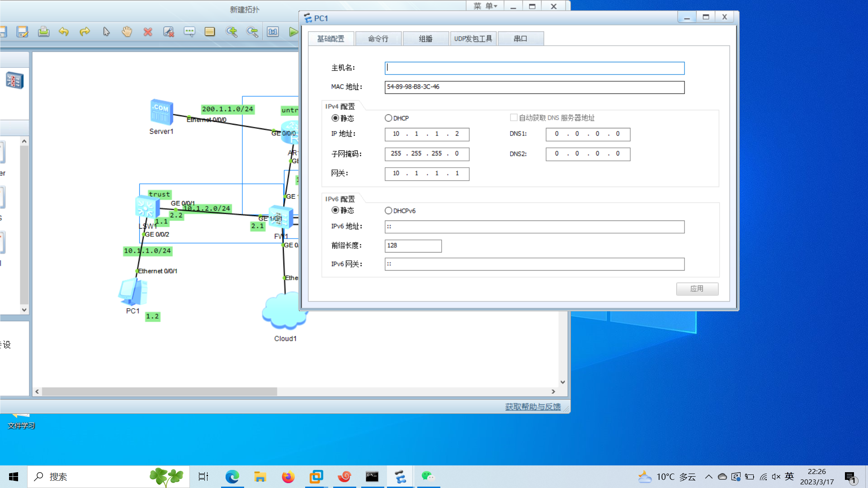Screen dimensions: 868x488
Task: Click the print icon in toolbar
Action: [x=43, y=32]
